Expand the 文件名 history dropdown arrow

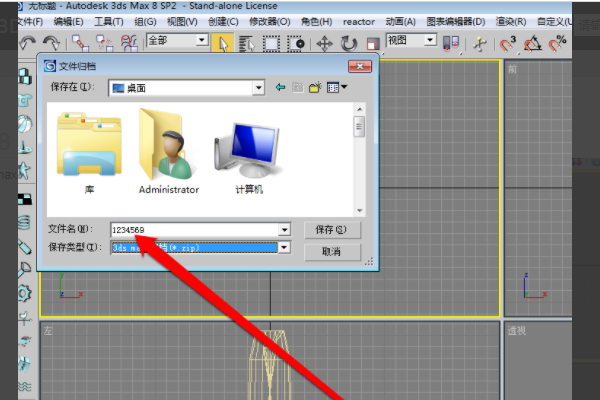284,230
